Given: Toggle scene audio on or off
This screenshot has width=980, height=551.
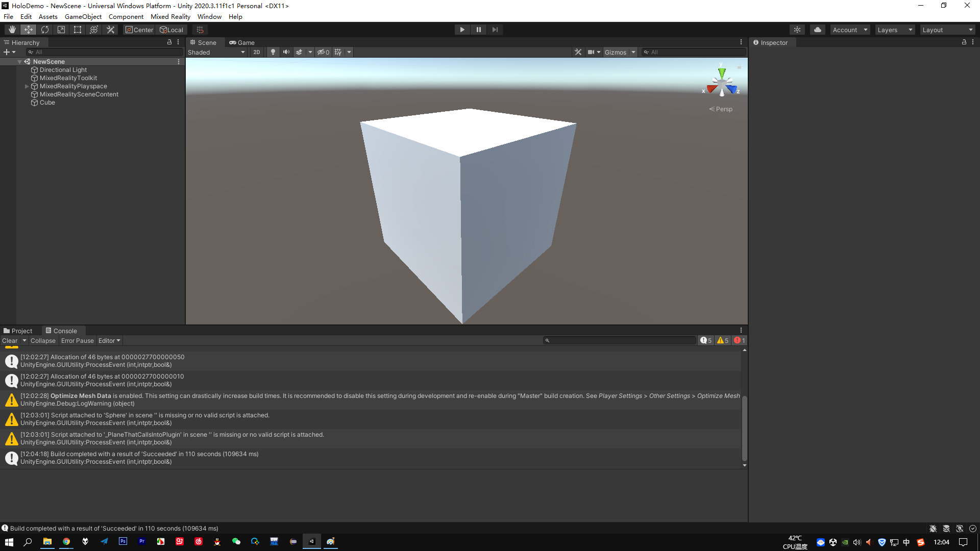Looking at the screenshot, I should click(286, 52).
